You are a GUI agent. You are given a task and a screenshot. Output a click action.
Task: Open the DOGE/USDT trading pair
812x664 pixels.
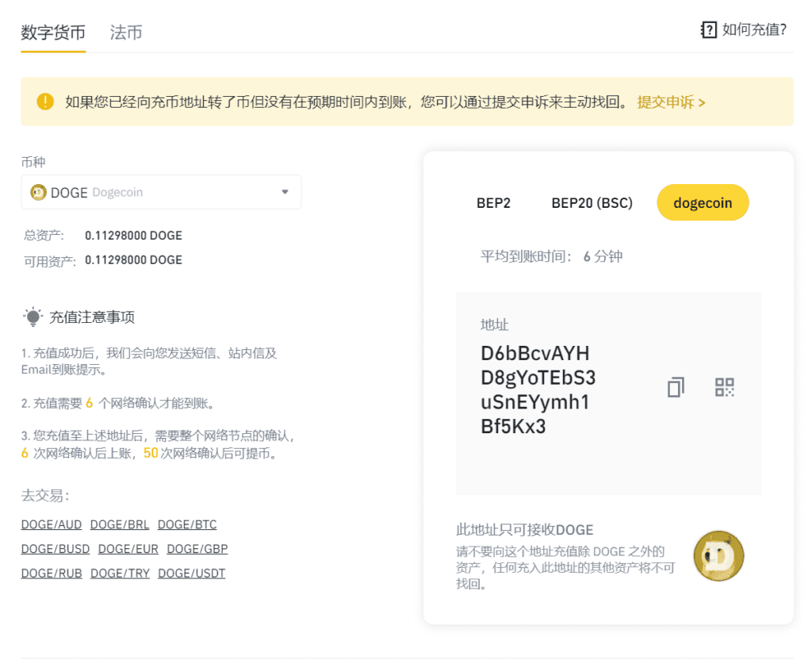(193, 573)
